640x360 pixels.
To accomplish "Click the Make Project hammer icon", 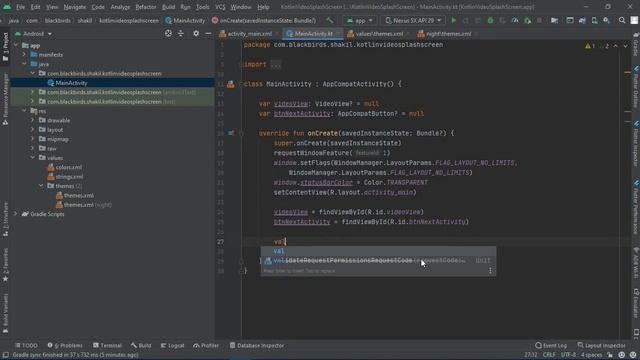I will pos(329,20).
